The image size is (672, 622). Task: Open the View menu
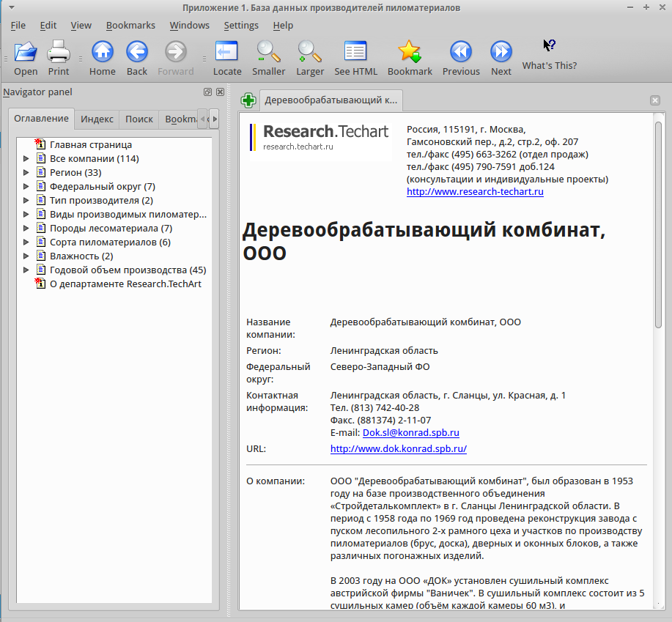81,25
